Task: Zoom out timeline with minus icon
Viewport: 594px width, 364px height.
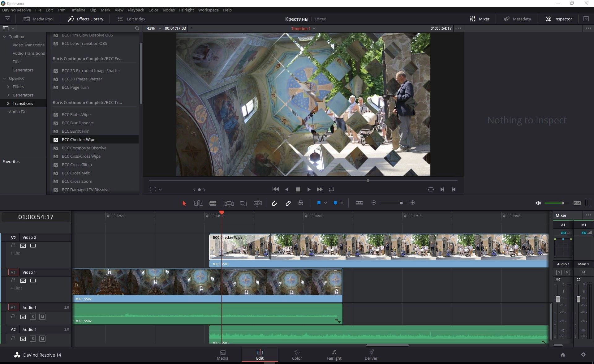Action: (x=374, y=203)
